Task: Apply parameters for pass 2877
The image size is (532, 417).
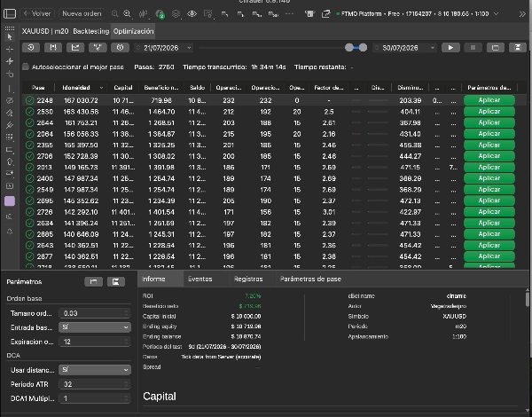Action: click(489, 256)
